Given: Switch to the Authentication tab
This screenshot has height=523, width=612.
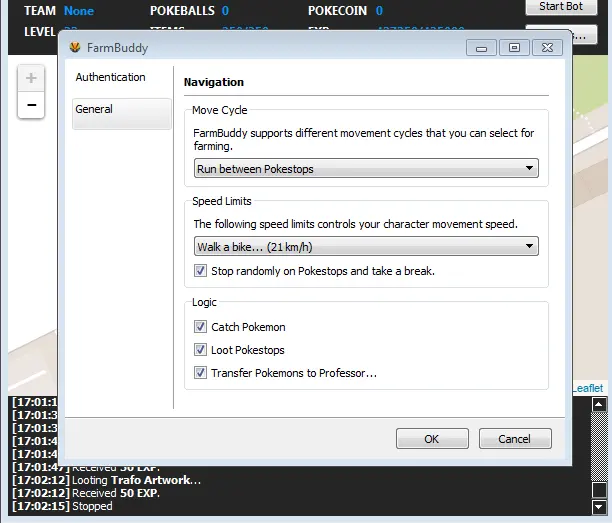Looking at the screenshot, I should click(111, 77).
